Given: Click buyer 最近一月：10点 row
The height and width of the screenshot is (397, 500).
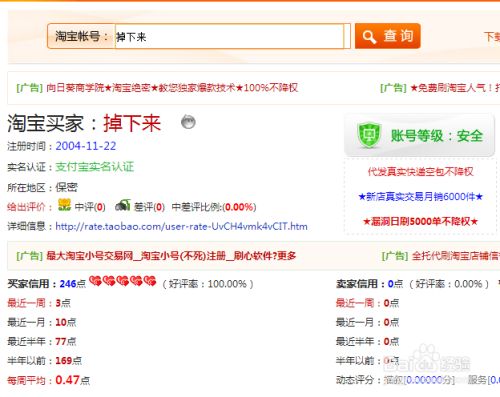Looking at the screenshot, I should pyautogui.click(x=42, y=322).
